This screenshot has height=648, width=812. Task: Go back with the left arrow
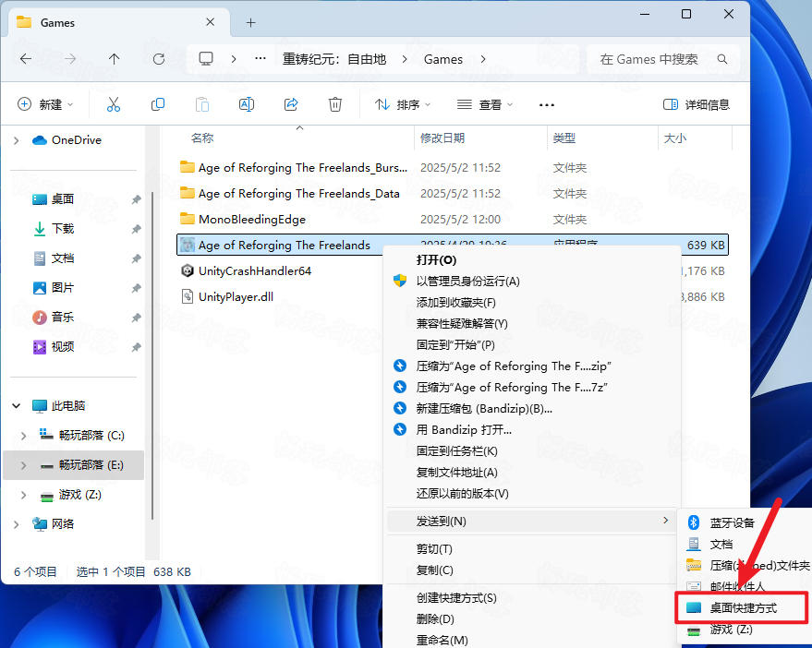(x=25, y=59)
